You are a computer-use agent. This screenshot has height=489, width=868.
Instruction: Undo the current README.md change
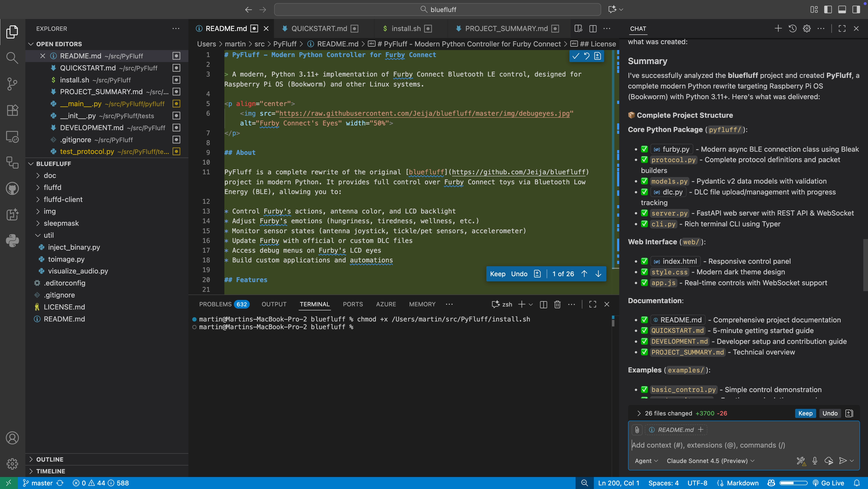[519, 274]
